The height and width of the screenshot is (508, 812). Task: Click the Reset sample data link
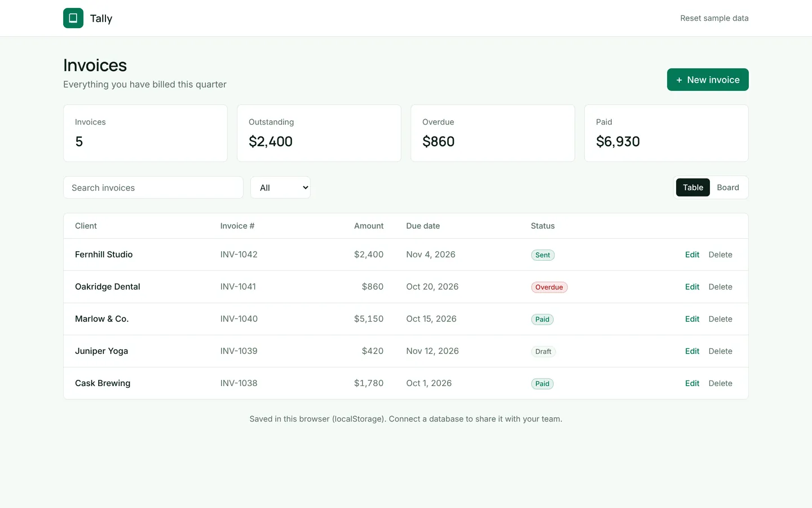714,18
